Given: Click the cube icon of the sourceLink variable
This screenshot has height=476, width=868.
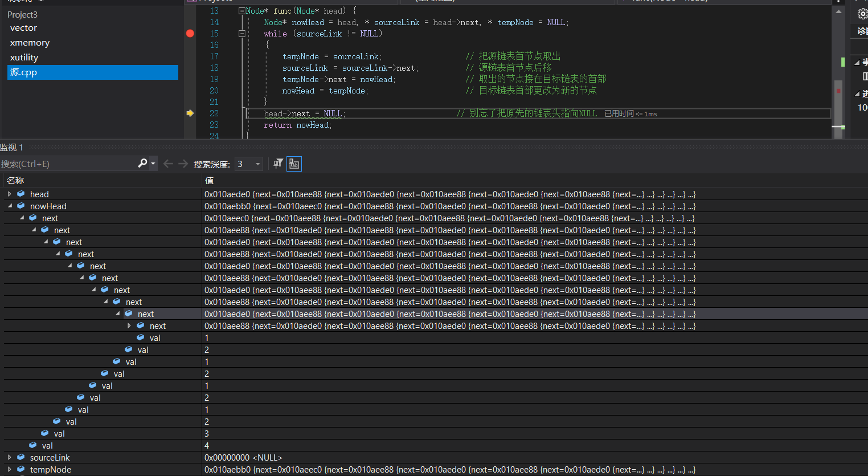Looking at the screenshot, I should point(21,458).
